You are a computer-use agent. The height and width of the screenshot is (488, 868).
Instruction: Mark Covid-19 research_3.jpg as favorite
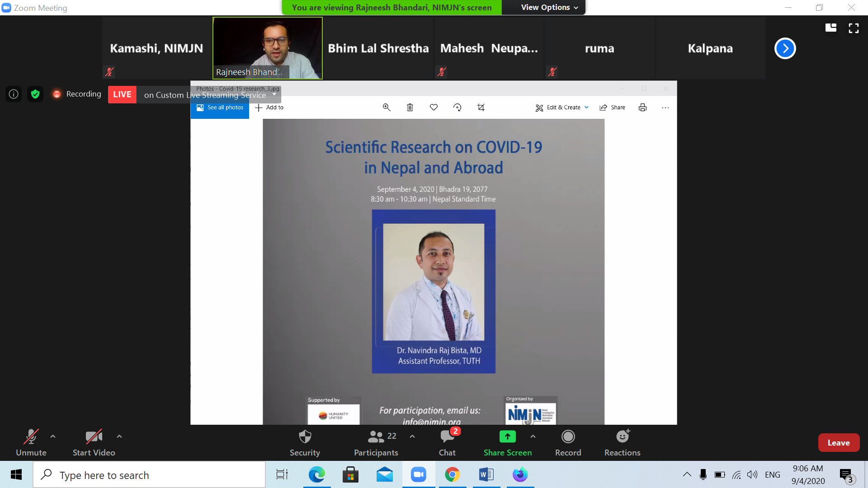433,107
